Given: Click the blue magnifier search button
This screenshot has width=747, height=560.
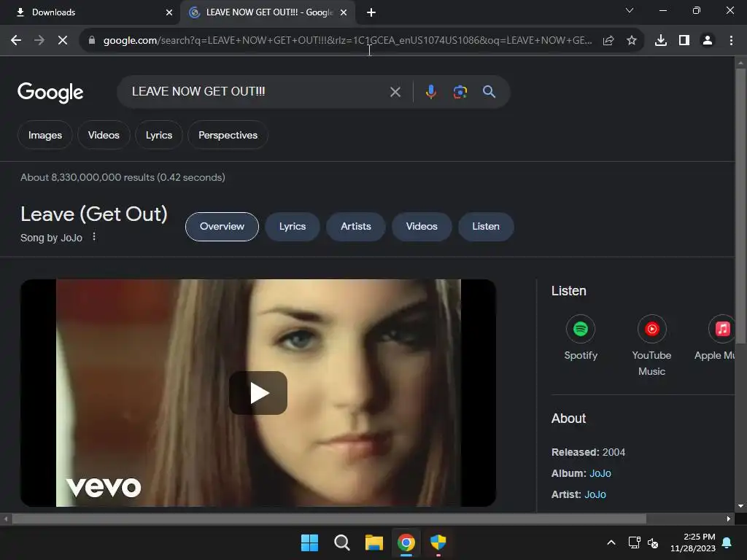Looking at the screenshot, I should pyautogui.click(x=489, y=92).
